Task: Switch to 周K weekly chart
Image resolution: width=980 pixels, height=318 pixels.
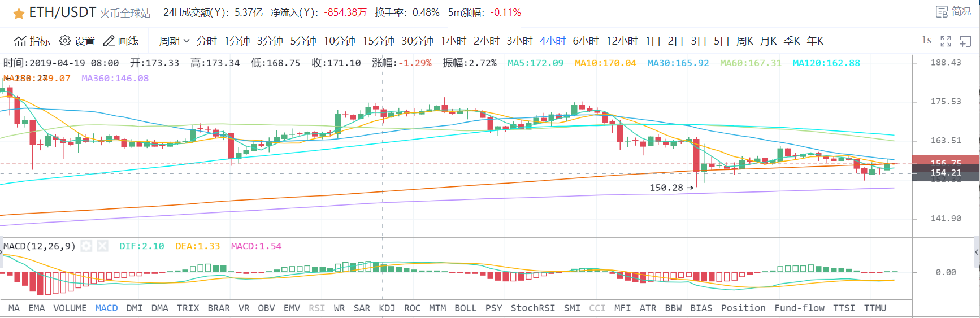Action: (x=745, y=41)
